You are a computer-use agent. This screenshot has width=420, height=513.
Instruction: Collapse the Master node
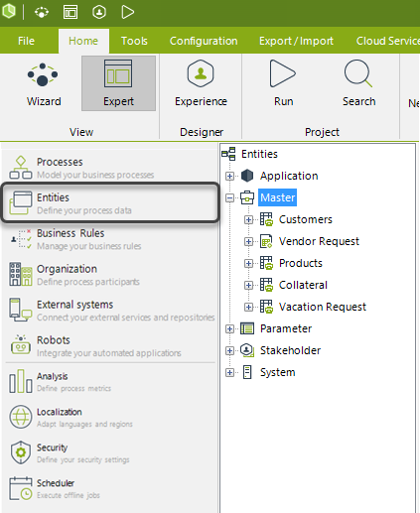tap(229, 197)
